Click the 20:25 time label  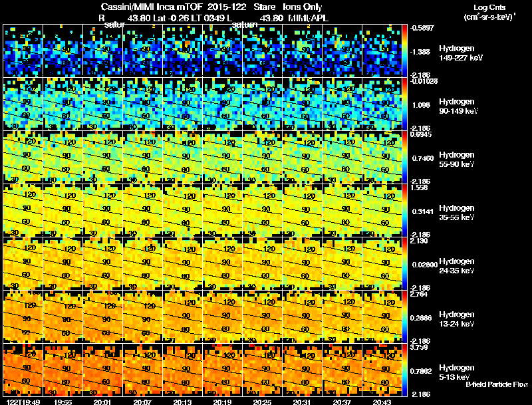pyautogui.click(x=262, y=402)
